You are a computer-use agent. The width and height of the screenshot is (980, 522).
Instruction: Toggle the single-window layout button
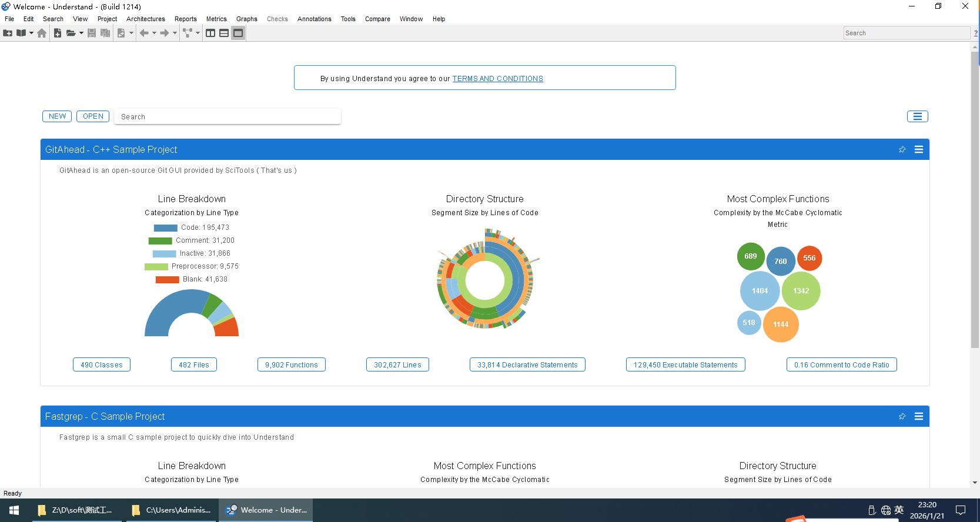(x=238, y=34)
